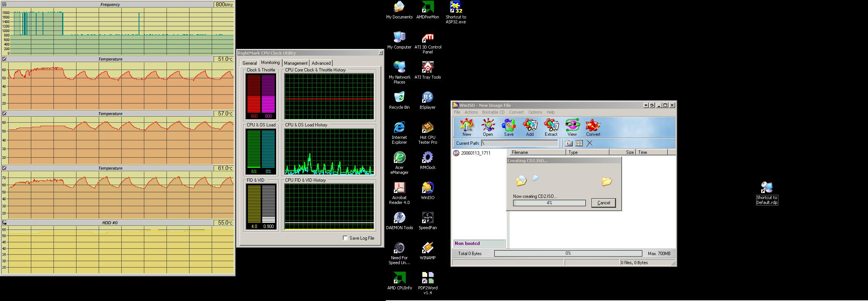Click the list view icon beside Current Path
The width and height of the screenshot is (868, 301).
pos(579,143)
